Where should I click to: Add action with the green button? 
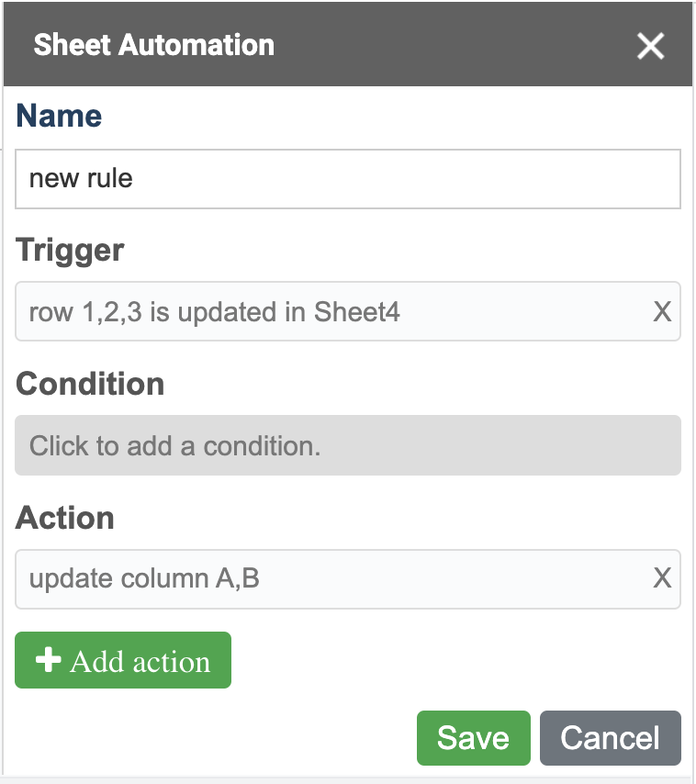[x=123, y=660]
